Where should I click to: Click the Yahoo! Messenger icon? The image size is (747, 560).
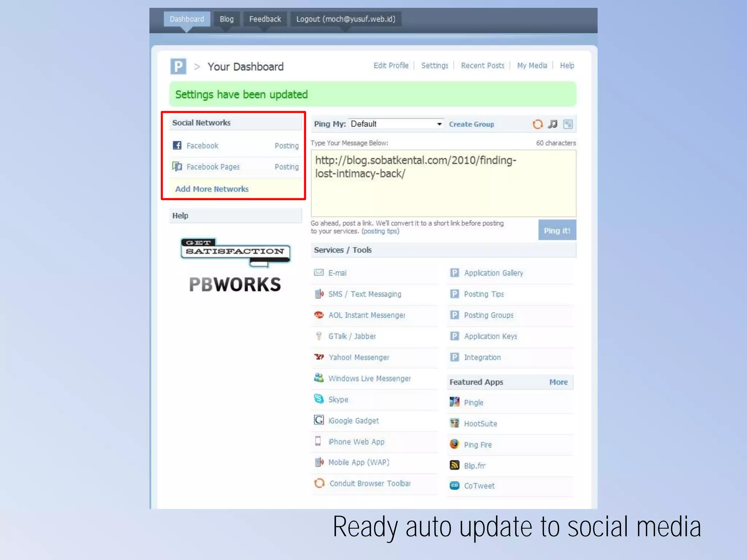point(319,357)
